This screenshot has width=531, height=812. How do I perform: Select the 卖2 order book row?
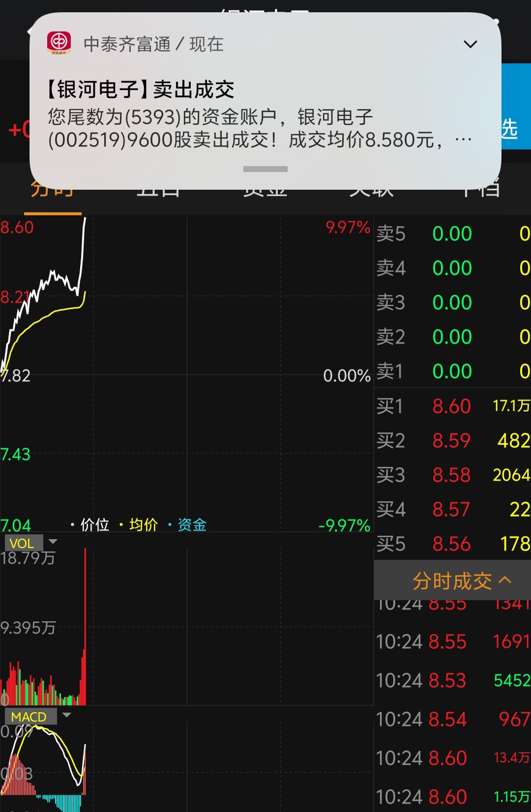(x=453, y=337)
